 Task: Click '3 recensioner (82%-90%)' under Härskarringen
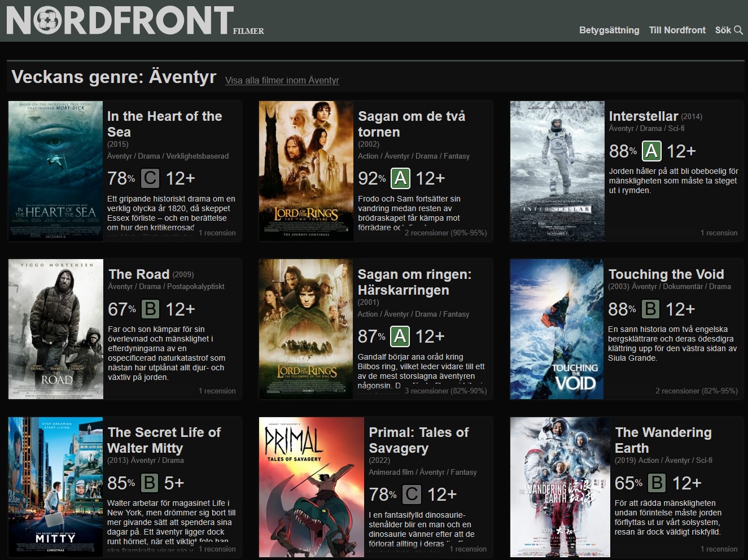tap(445, 391)
